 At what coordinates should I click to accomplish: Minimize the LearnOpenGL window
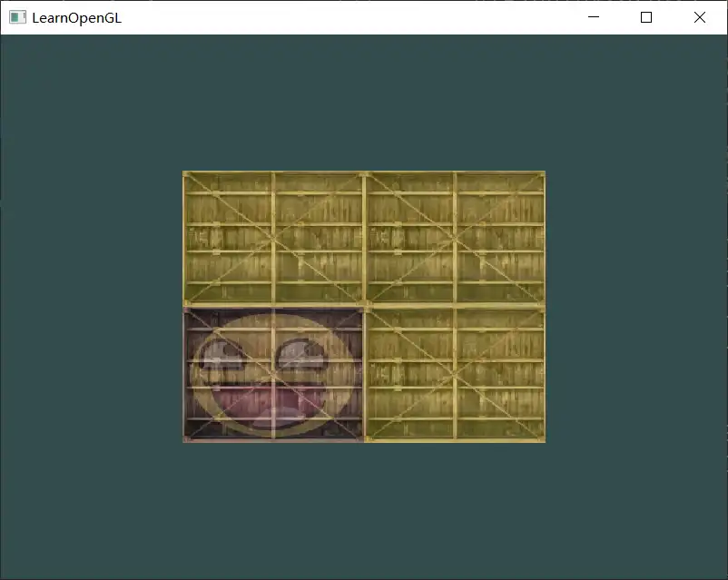(x=593, y=17)
